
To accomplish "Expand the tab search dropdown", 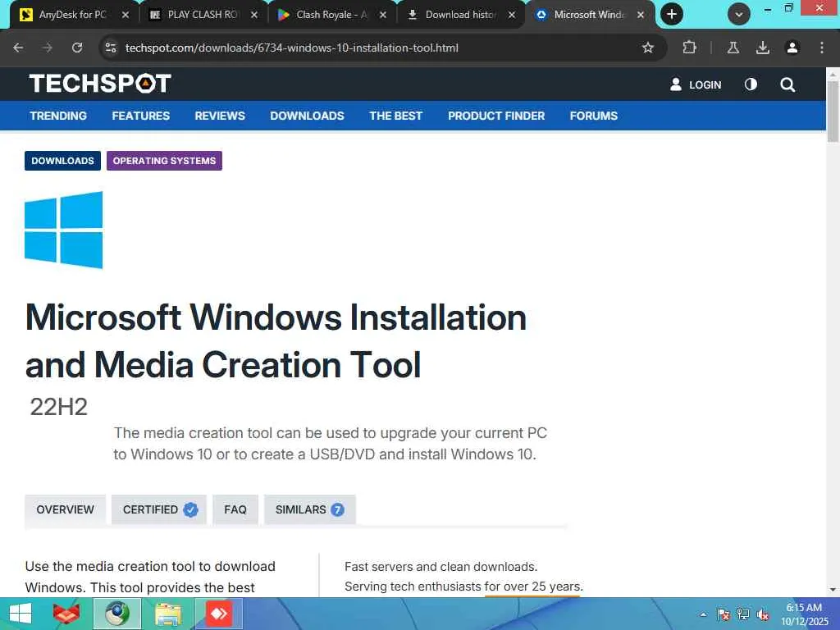I will (739, 15).
